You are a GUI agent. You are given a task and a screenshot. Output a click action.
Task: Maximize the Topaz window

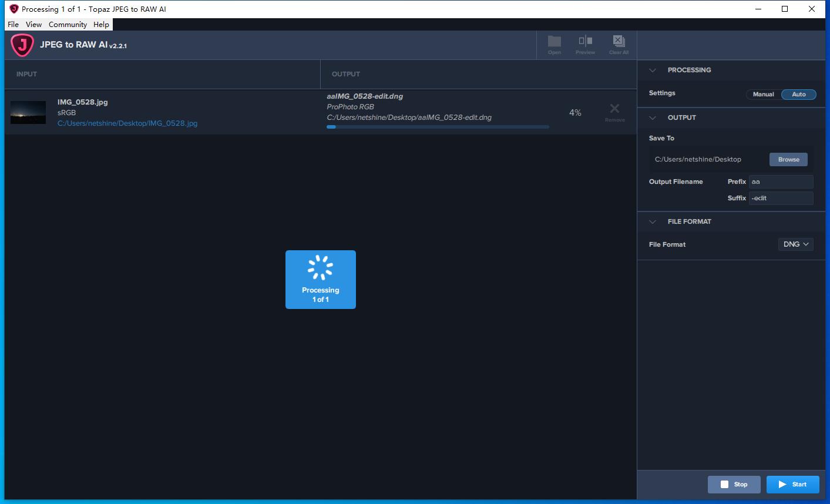tap(785, 9)
